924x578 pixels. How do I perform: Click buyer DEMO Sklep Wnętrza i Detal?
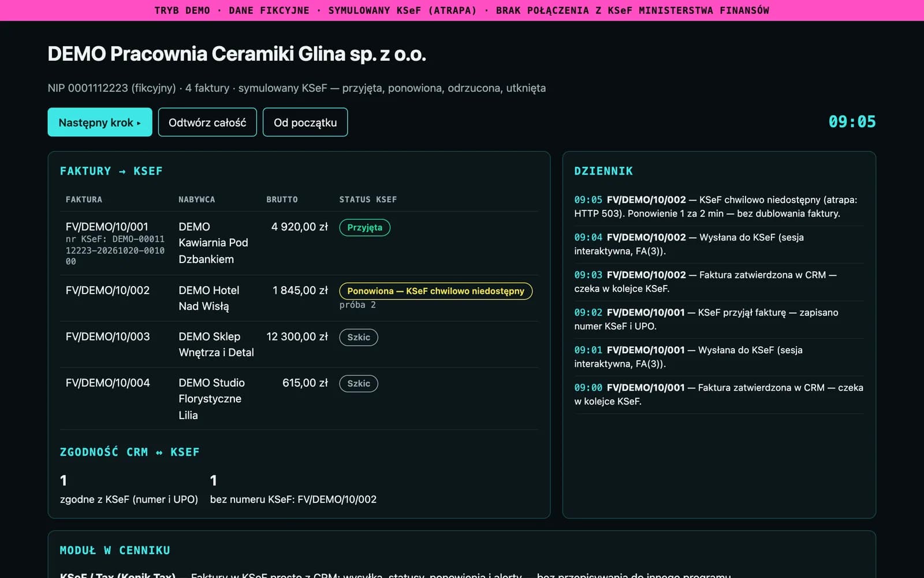(x=216, y=344)
